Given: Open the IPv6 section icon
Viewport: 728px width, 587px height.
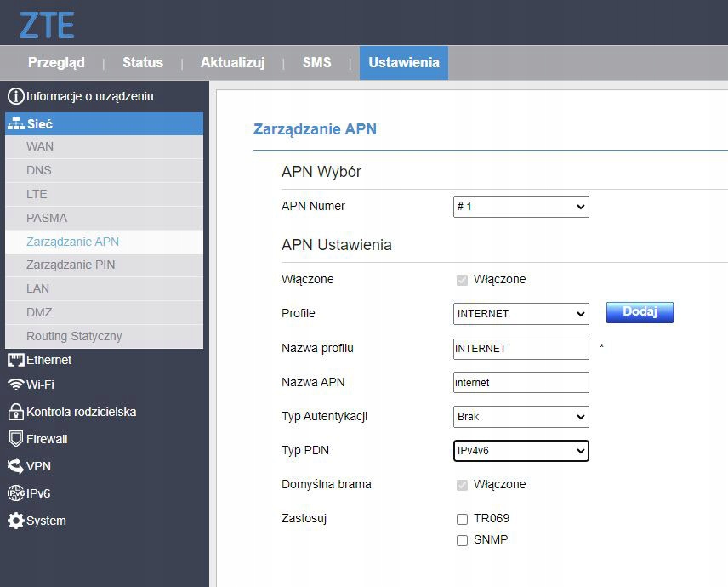Looking at the screenshot, I should click(x=15, y=493).
